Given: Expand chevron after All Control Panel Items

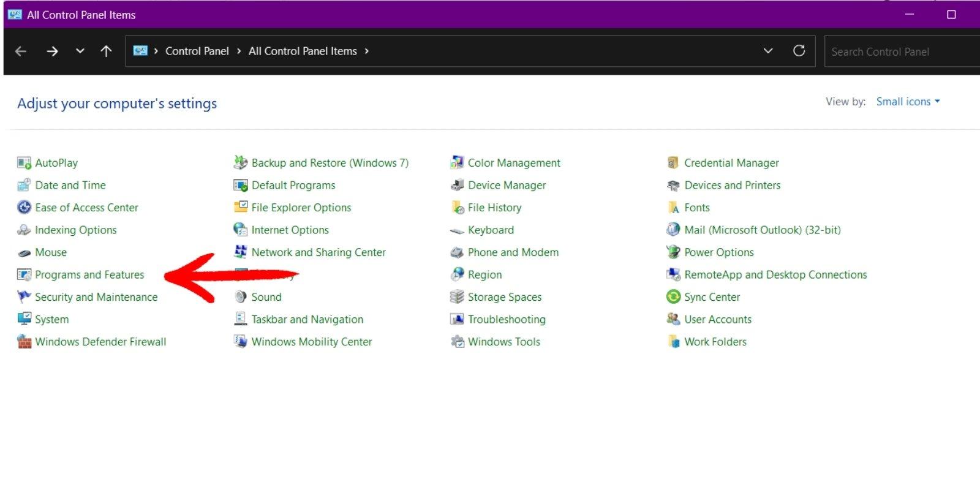Looking at the screenshot, I should click(x=366, y=51).
